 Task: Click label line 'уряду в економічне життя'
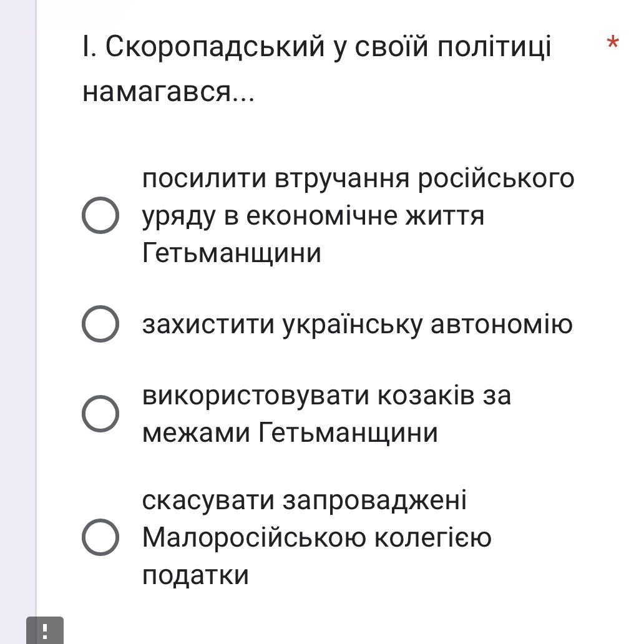[x=313, y=217]
